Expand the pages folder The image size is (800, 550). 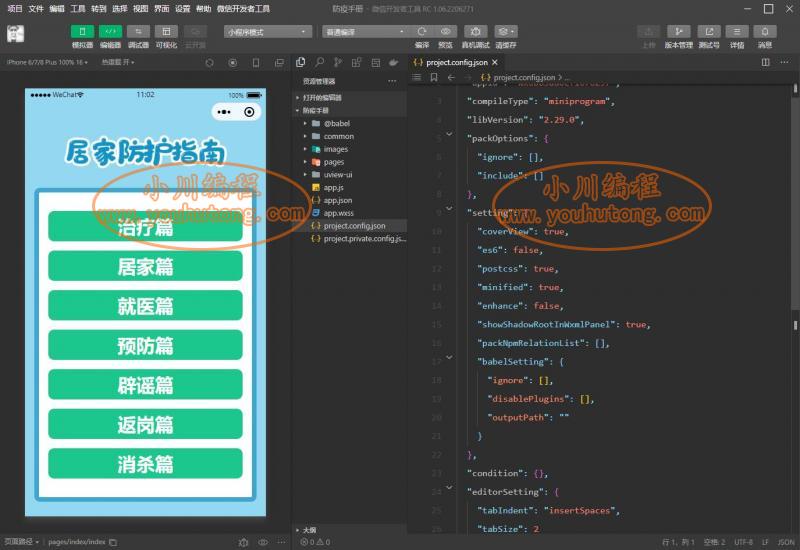tap(350, 162)
